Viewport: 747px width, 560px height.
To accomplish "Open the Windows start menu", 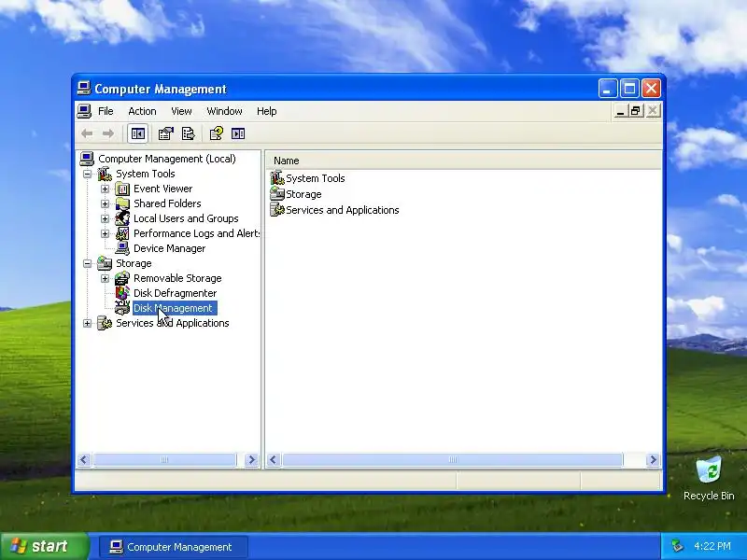I will tap(44, 546).
